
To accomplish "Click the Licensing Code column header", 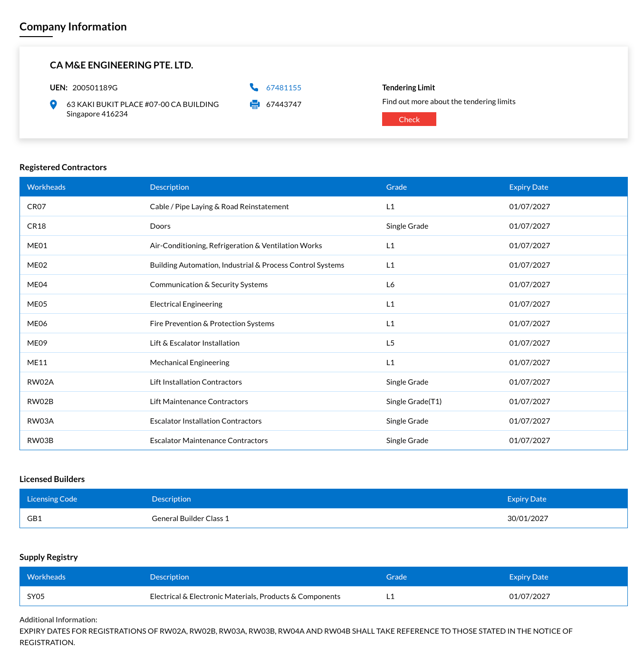I will [52, 499].
